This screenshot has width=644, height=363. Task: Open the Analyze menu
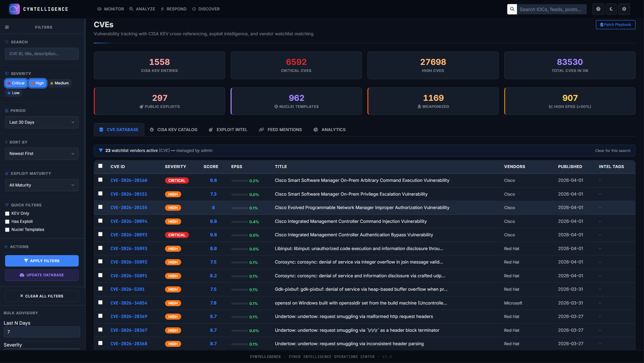coord(142,9)
